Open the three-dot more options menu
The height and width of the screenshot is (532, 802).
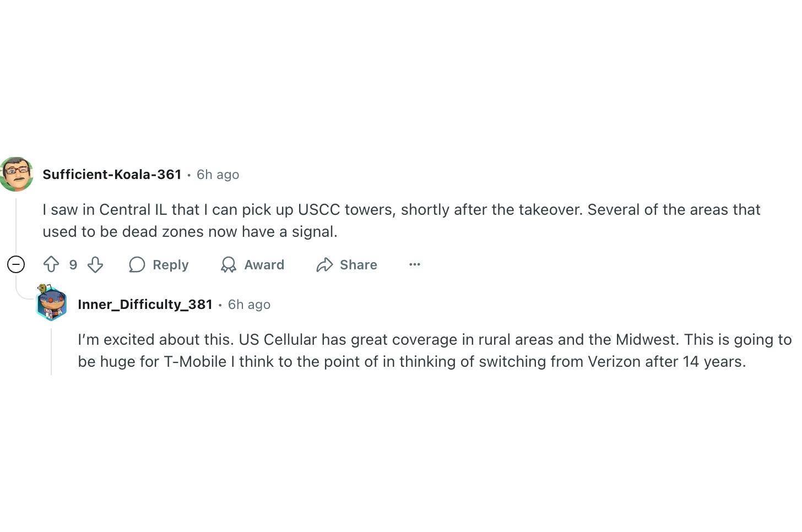coord(415,265)
